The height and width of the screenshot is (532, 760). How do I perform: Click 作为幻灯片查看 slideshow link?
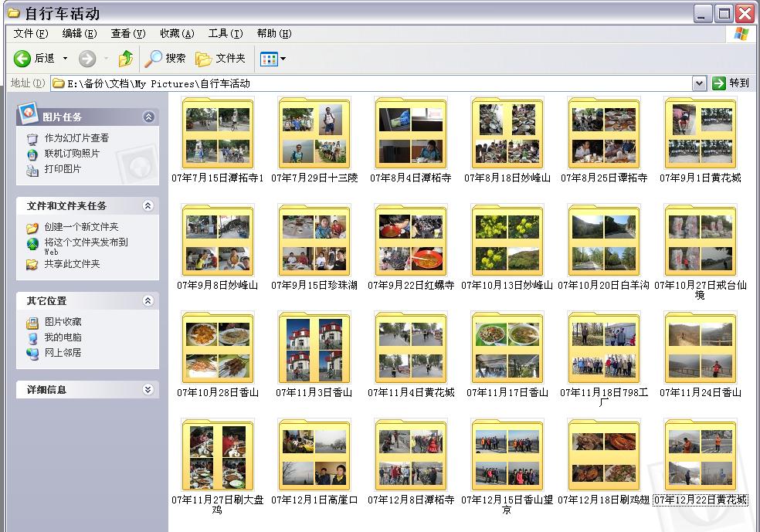[76, 138]
